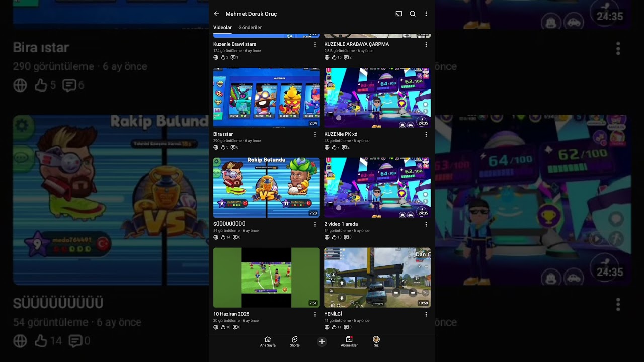Open the video titled YENİLGİ
This screenshot has height=362, width=644.
pos(333,314)
